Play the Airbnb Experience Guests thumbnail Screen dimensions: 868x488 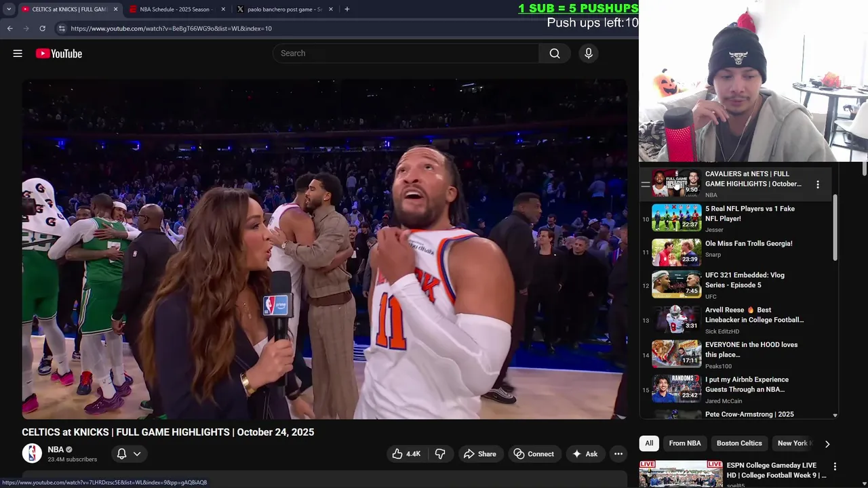pos(676,388)
